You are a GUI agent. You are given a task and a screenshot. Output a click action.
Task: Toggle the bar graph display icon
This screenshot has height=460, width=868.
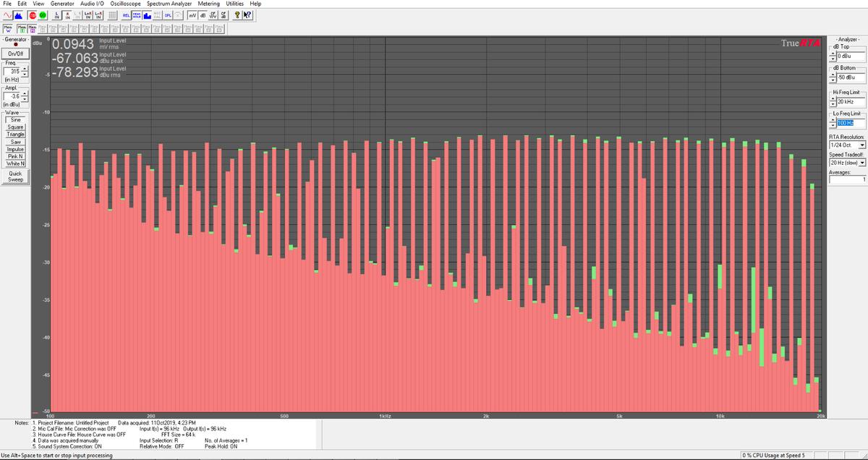click(x=148, y=15)
